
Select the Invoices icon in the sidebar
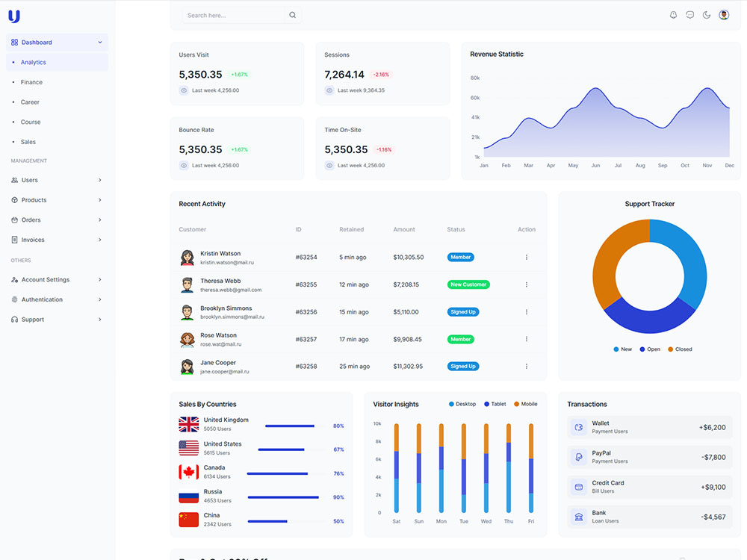[16, 240]
